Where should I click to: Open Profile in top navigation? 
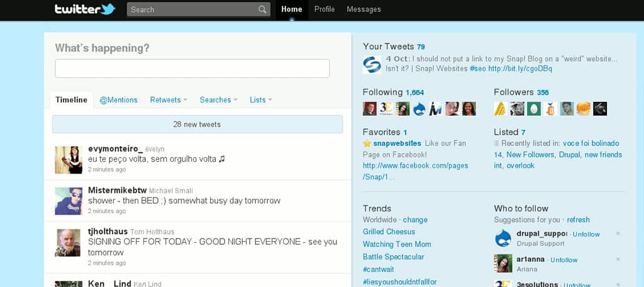pos(325,9)
